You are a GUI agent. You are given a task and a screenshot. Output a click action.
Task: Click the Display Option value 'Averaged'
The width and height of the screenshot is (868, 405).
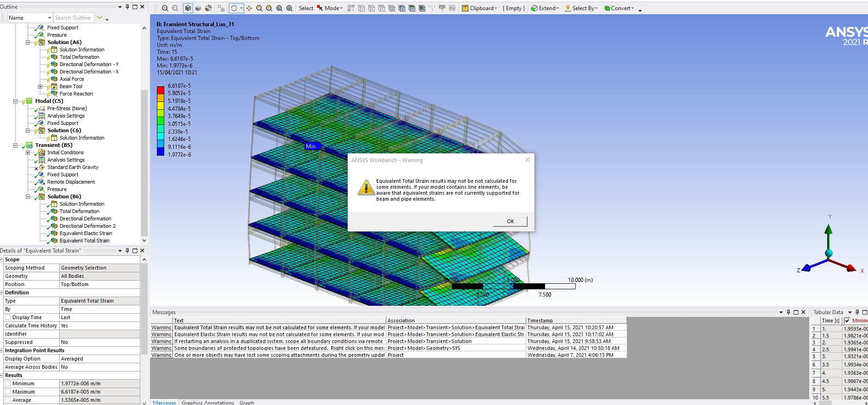click(100, 359)
